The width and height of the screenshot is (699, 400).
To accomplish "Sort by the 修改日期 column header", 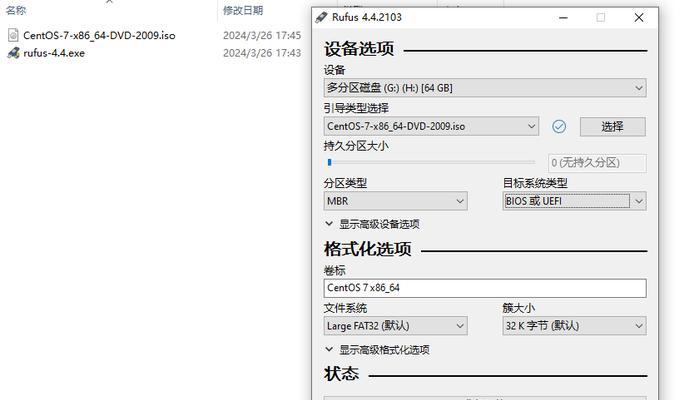I will [243, 10].
